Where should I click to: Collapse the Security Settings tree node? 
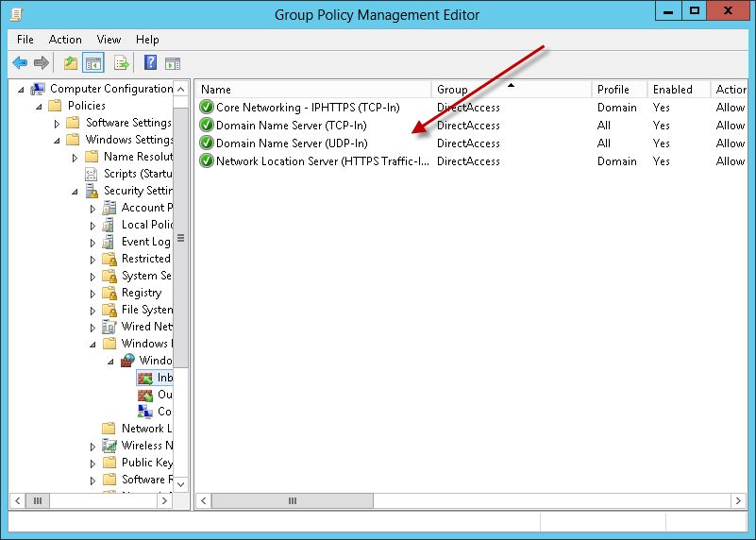pyautogui.click(x=75, y=192)
